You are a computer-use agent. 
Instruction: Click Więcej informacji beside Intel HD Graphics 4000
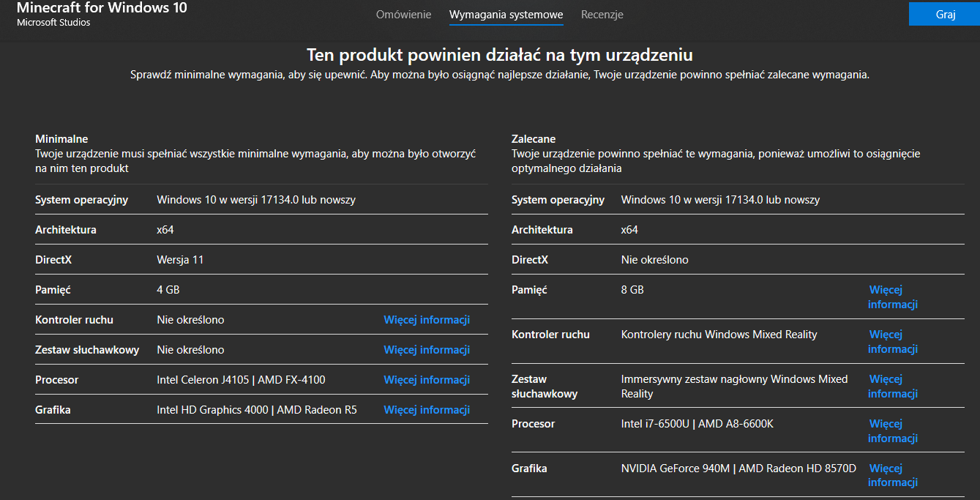427,410
